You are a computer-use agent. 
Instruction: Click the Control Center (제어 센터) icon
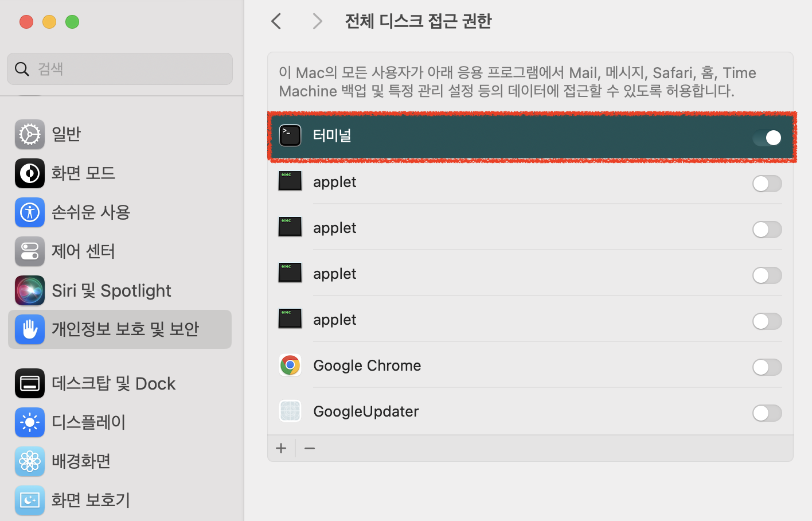30,251
